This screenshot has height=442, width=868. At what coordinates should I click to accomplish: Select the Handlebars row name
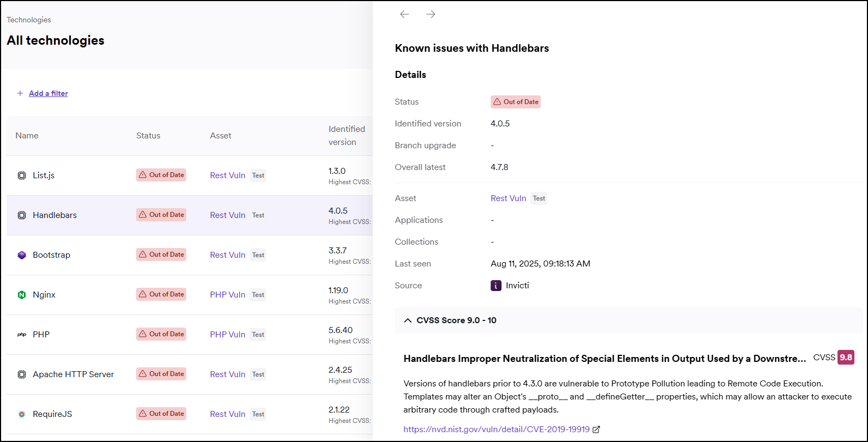[x=54, y=215]
